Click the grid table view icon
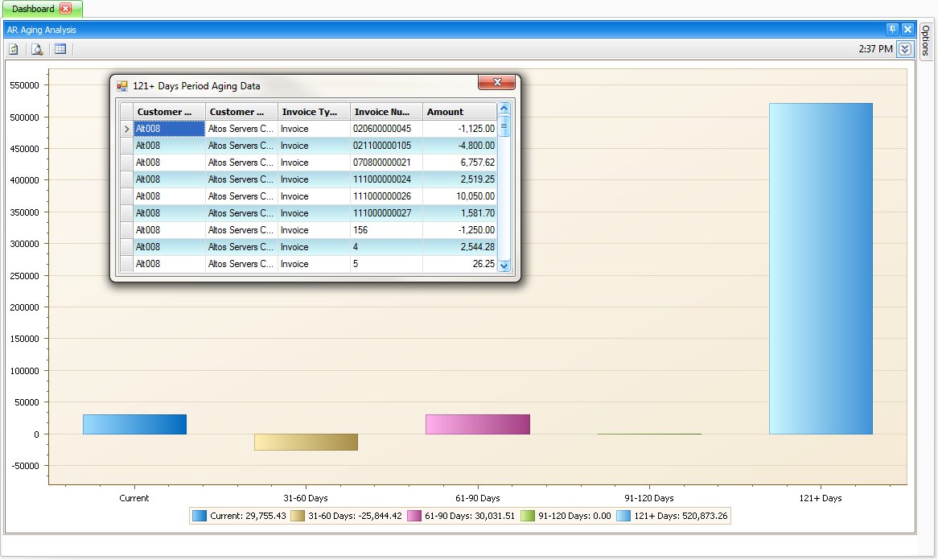Viewport: 938px width, 560px height. coord(60,49)
